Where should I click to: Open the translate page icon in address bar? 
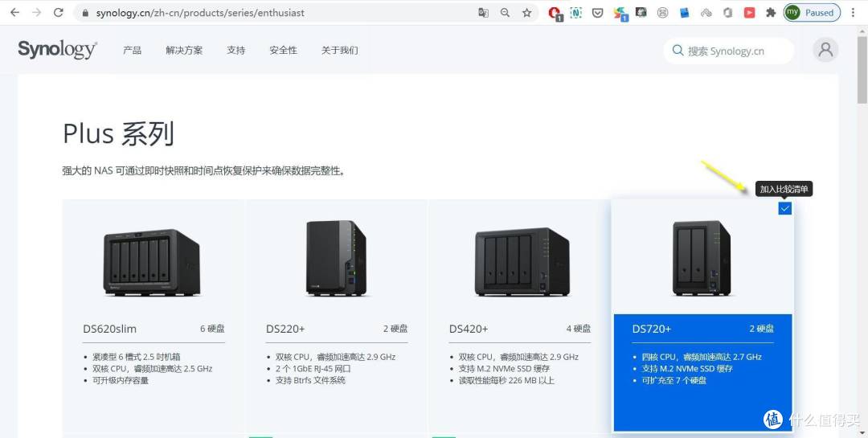pos(483,13)
